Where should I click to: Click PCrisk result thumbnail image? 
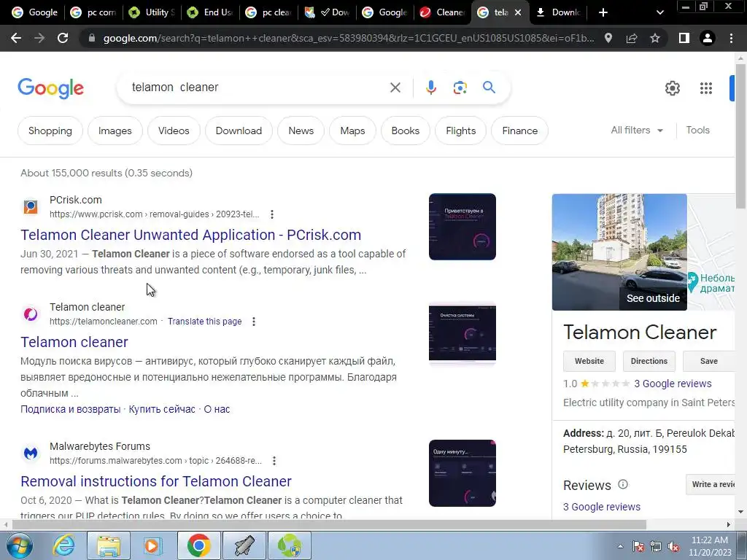pyautogui.click(x=462, y=227)
